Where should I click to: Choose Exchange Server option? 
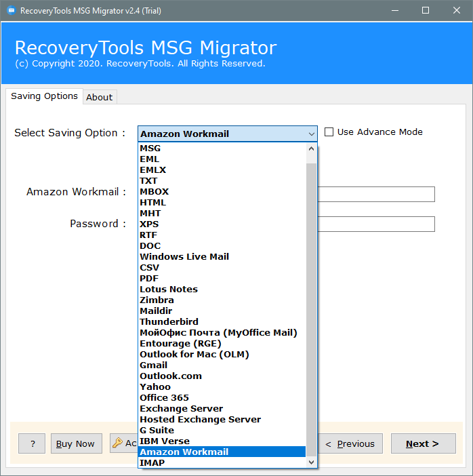click(x=222, y=409)
